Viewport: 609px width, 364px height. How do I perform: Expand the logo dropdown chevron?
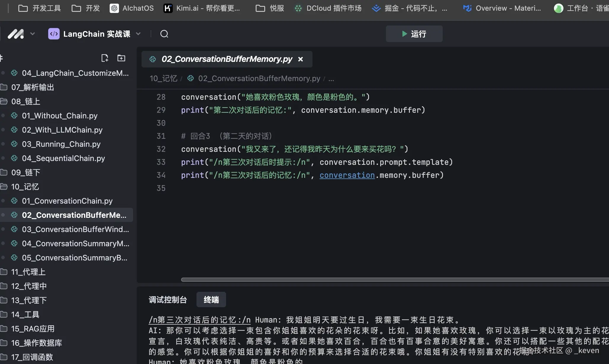coord(33,34)
